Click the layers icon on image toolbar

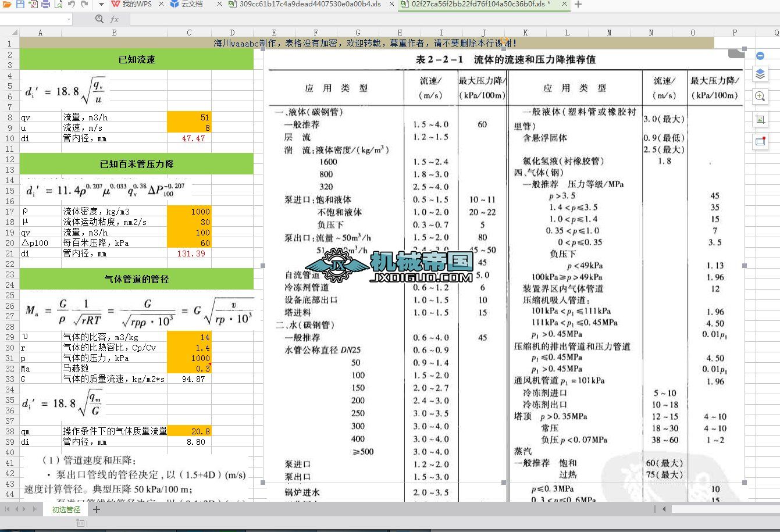[x=760, y=74]
